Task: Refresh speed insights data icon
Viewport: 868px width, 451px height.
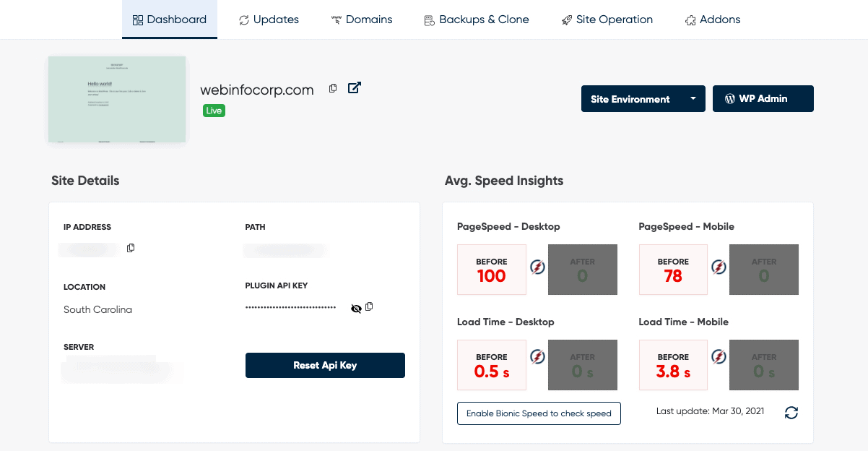Action: (x=791, y=413)
